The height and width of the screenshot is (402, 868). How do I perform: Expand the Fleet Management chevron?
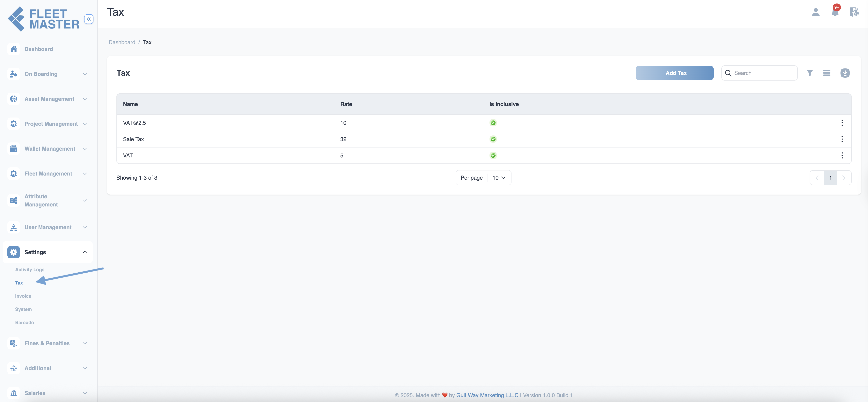(85, 174)
